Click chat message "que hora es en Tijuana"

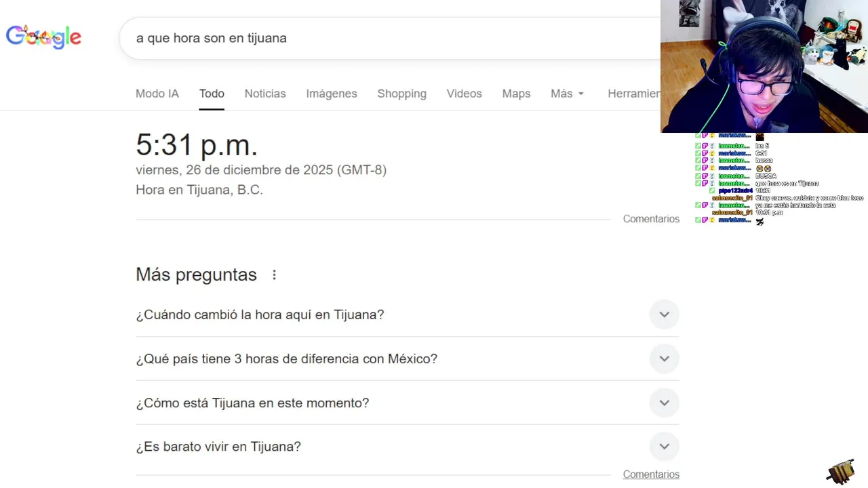click(787, 183)
